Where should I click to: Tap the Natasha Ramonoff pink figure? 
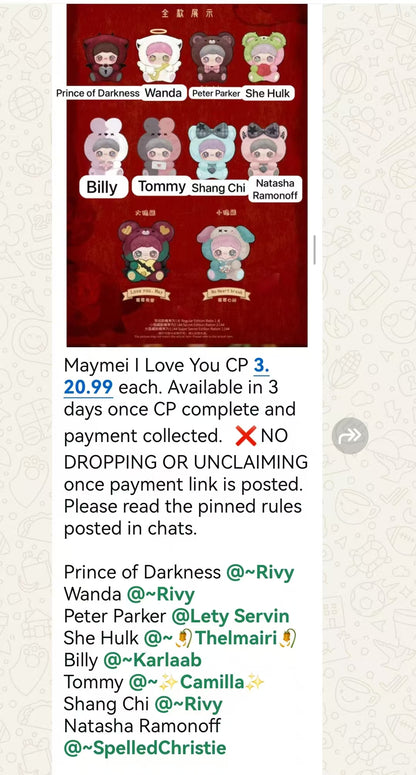pyautogui.click(x=263, y=150)
